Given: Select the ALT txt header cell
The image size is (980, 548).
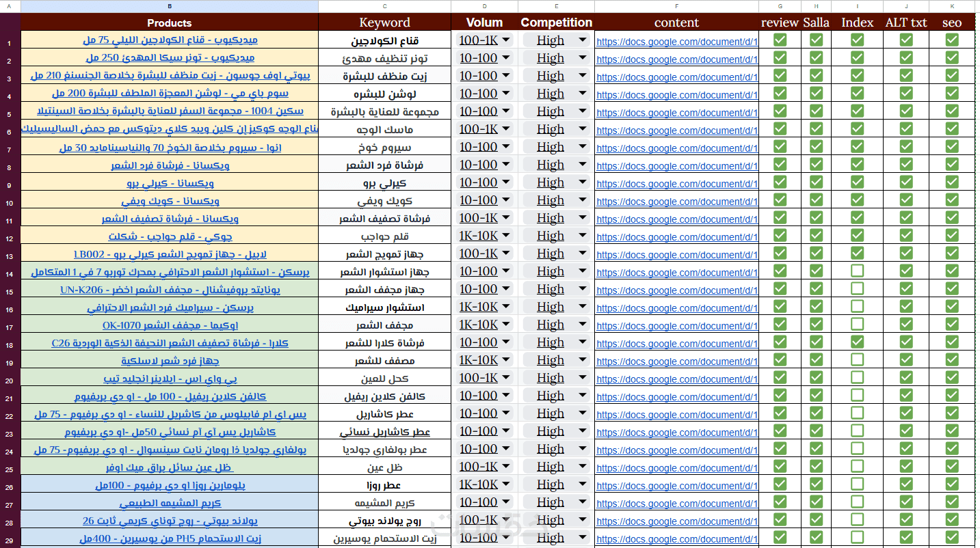Looking at the screenshot, I should tap(906, 23).
